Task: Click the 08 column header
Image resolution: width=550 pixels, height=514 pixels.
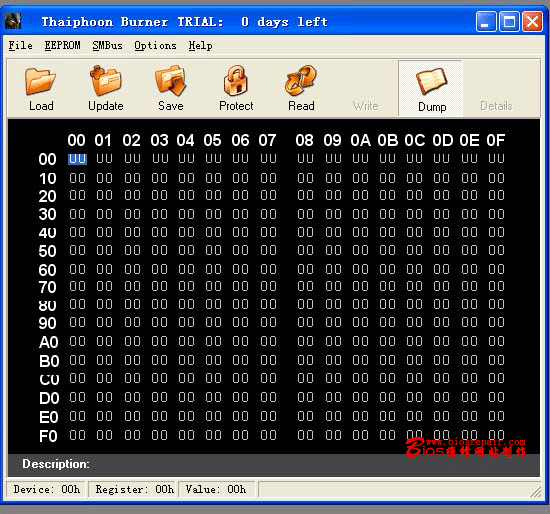Action: tap(304, 140)
